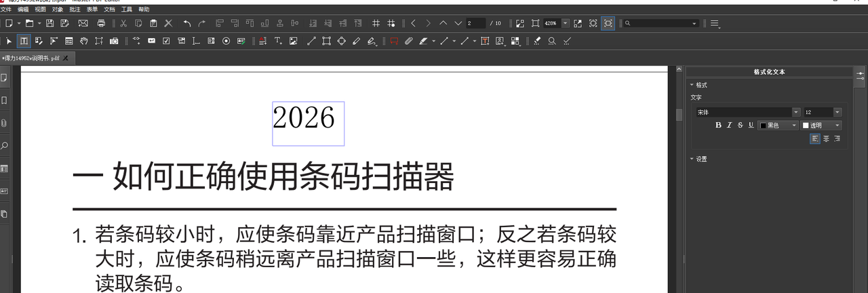Toggle the highlighted fit-width view button
Image resolution: width=868 pixels, height=293 pixels.
coord(608,23)
